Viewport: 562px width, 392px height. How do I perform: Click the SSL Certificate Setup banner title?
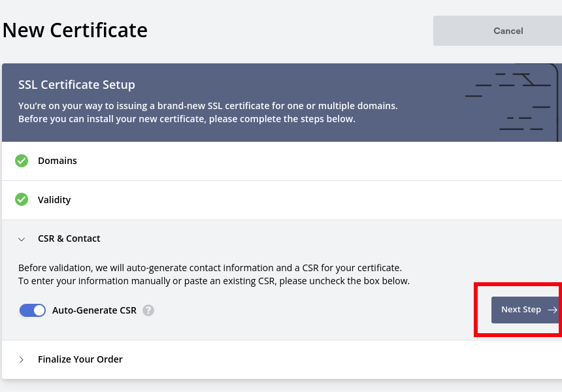pos(76,85)
